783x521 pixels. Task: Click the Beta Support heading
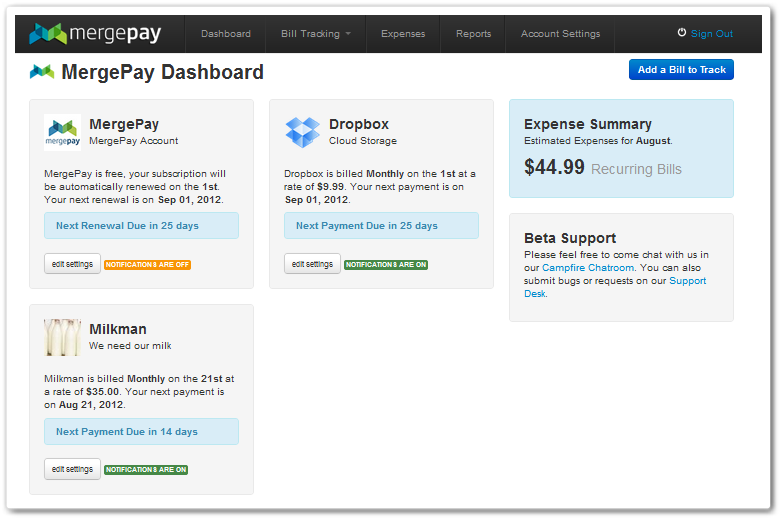tap(570, 238)
